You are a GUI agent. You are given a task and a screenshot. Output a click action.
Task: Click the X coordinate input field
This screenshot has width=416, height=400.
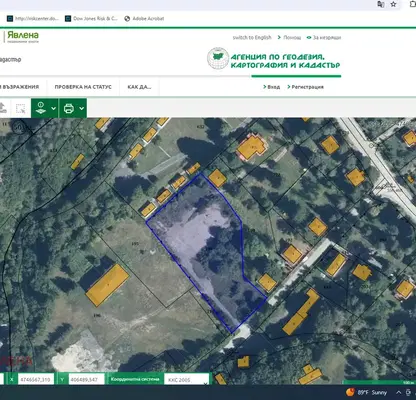point(36,379)
